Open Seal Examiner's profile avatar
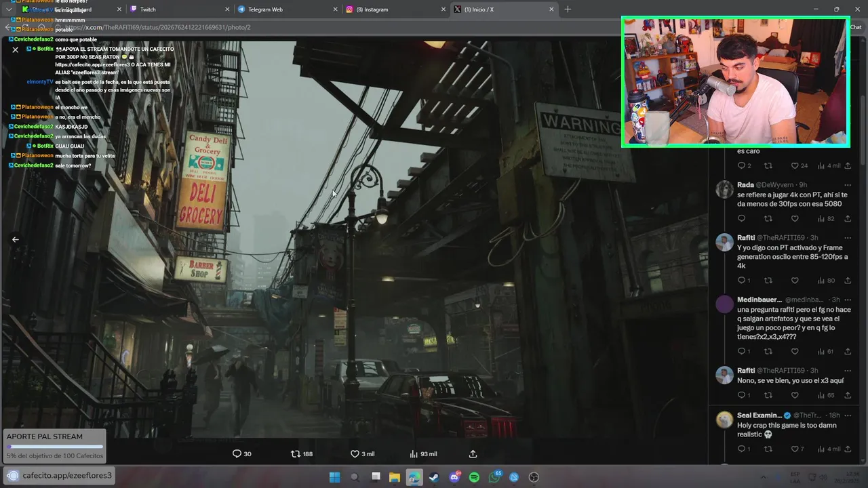Screen dimensions: 868x488 [724, 420]
